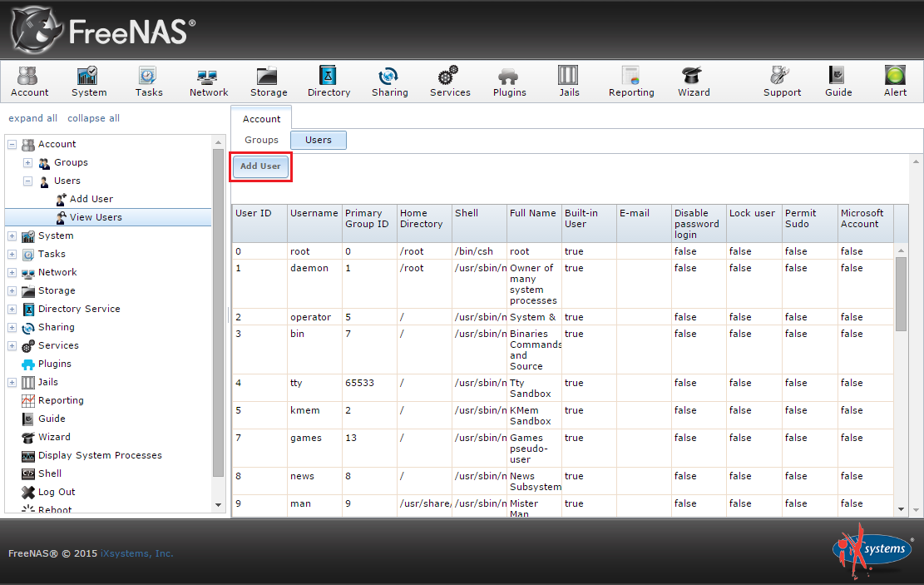Click the Add User button

click(260, 166)
